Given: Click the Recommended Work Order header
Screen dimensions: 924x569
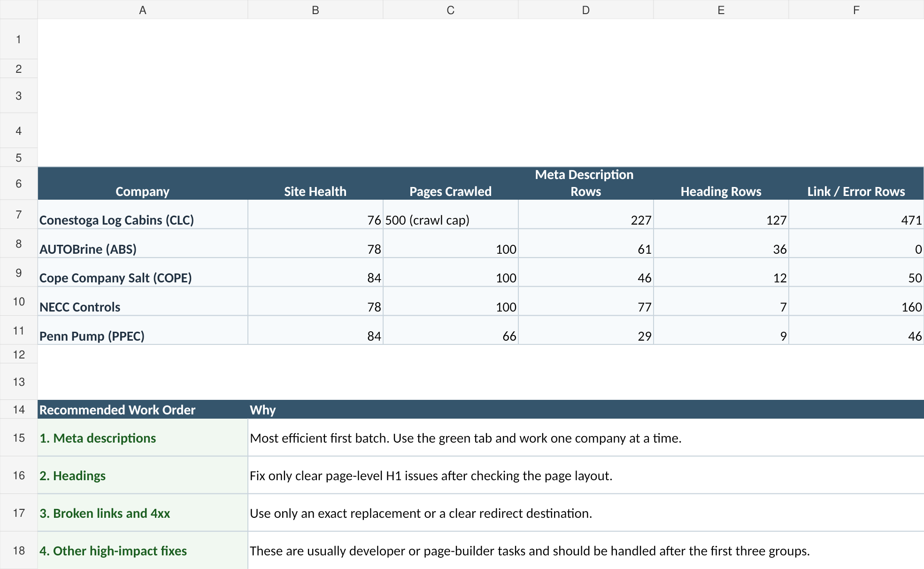Looking at the screenshot, I should click(x=143, y=409).
